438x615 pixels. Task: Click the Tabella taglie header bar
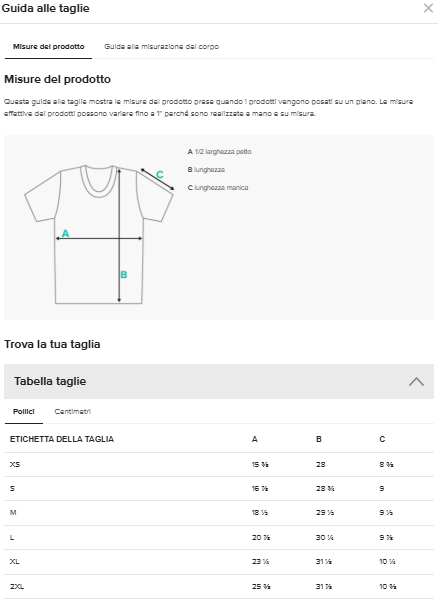(x=219, y=382)
